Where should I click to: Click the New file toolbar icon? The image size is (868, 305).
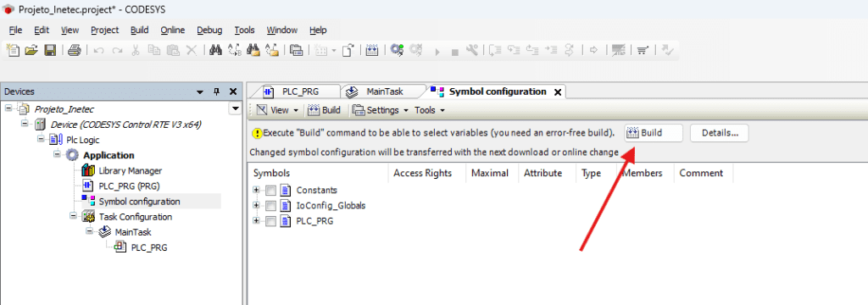(x=13, y=50)
